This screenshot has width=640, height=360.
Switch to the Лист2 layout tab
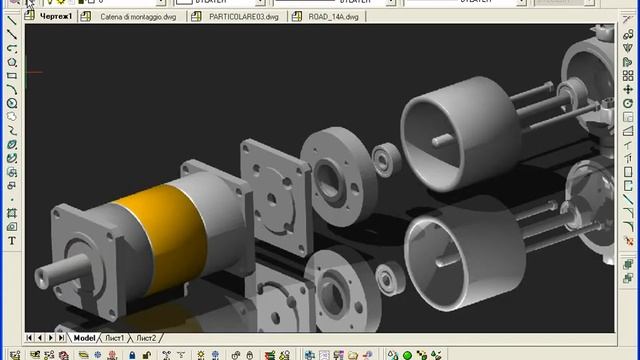146,338
